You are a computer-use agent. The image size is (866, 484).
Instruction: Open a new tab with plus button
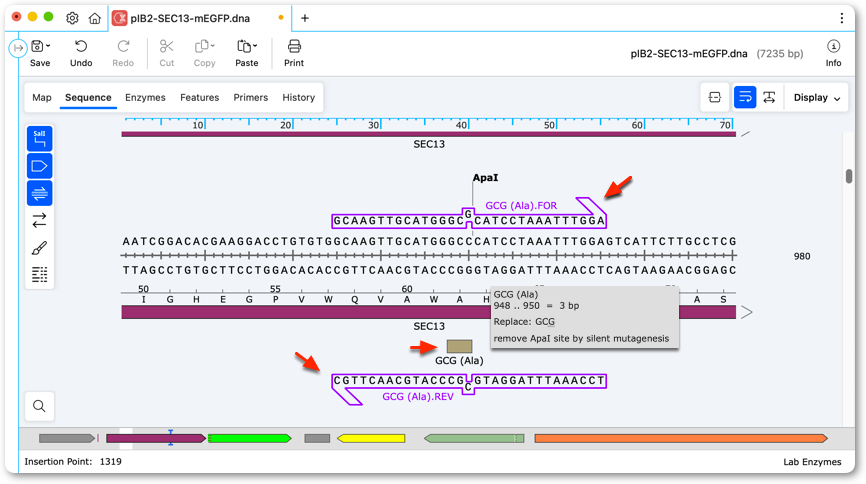tap(304, 18)
